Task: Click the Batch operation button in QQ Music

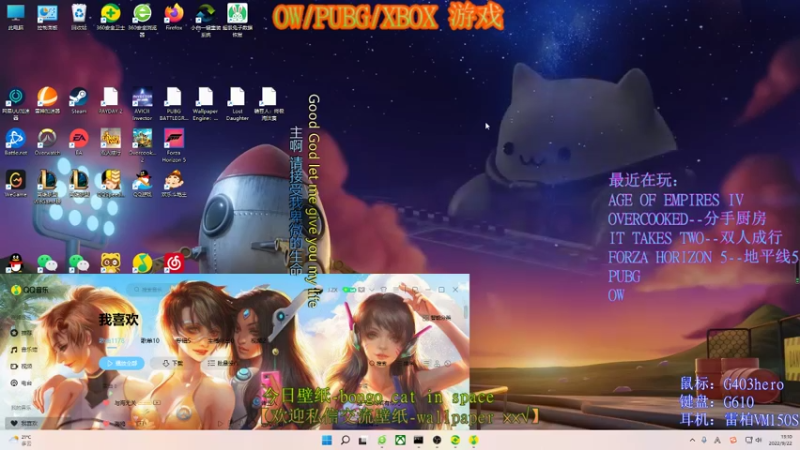Action: 221,363
